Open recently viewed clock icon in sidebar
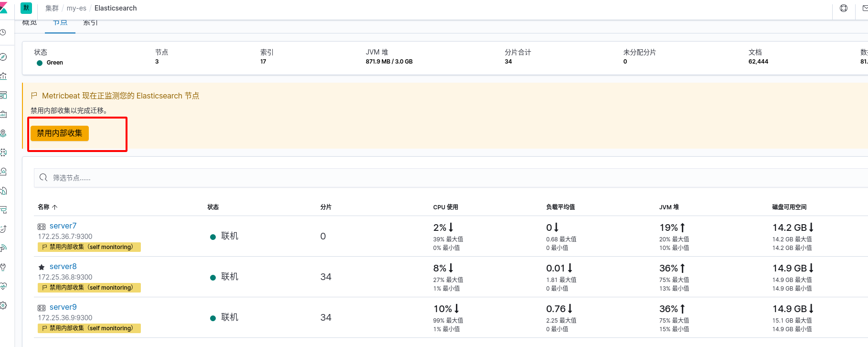The width and height of the screenshot is (868, 347). click(x=3, y=33)
